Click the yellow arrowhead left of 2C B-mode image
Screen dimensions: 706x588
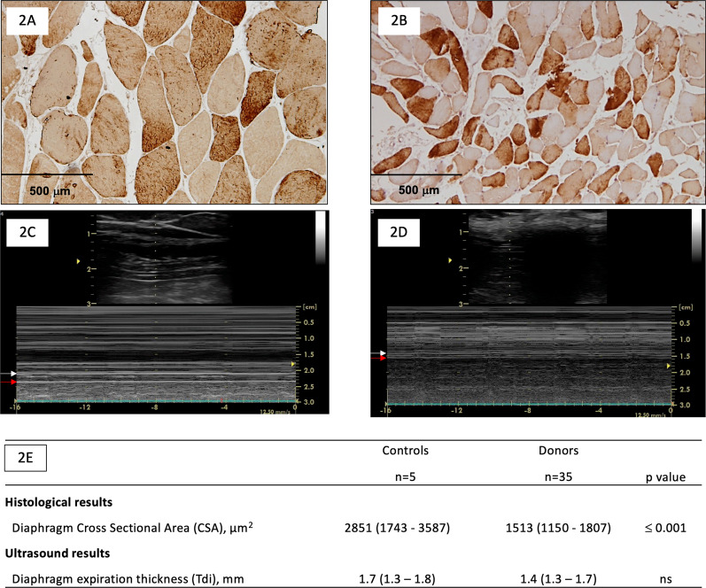(x=78, y=261)
